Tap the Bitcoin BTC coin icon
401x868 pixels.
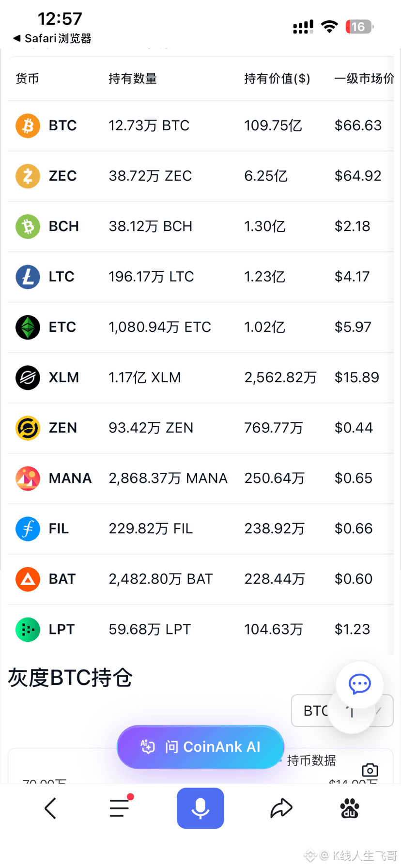pyautogui.click(x=28, y=126)
